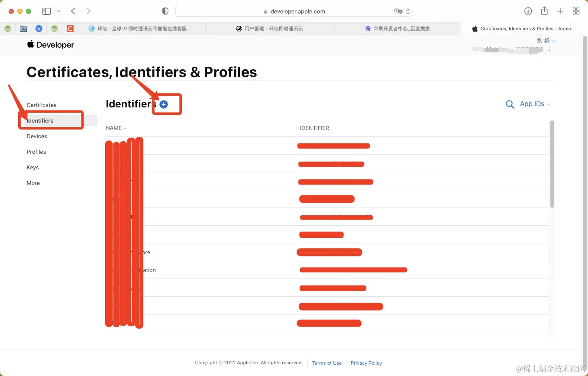The height and width of the screenshot is (376, 588).
Task: Show downloads with the download arrow icon
Action: (528, 11)
